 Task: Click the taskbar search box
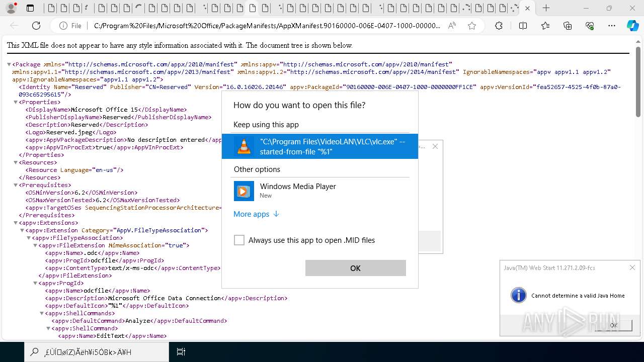pos(97,352)
